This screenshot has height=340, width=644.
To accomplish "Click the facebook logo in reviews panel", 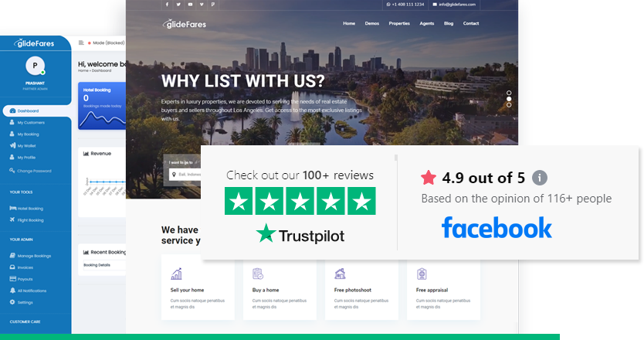I will click(497, 228).
